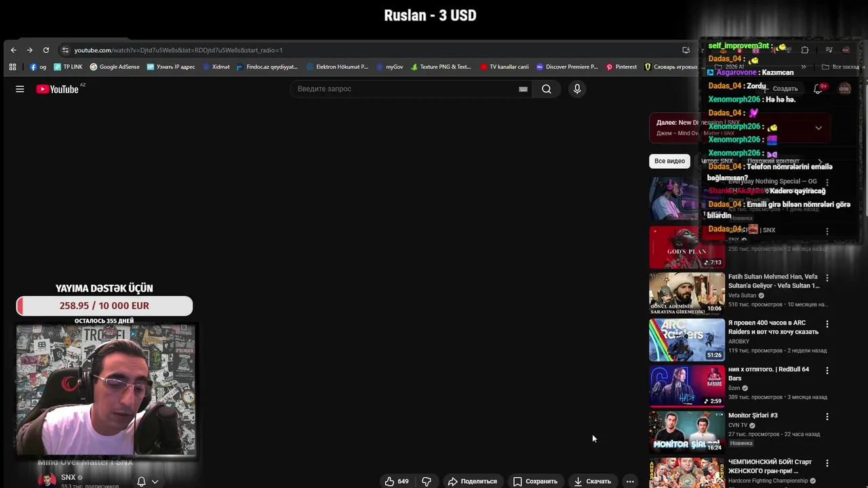
Task: Open TP LINK bookmark
Action: coord(68,67)
